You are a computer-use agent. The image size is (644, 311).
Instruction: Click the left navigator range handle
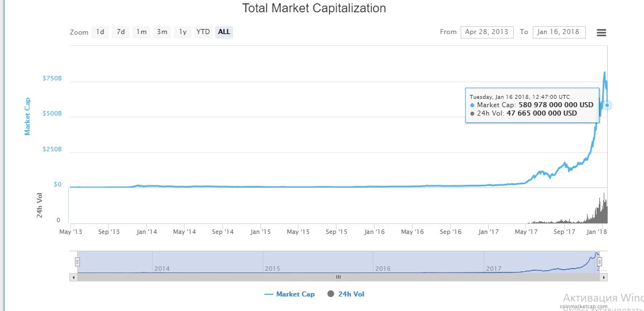pos(78,261)
